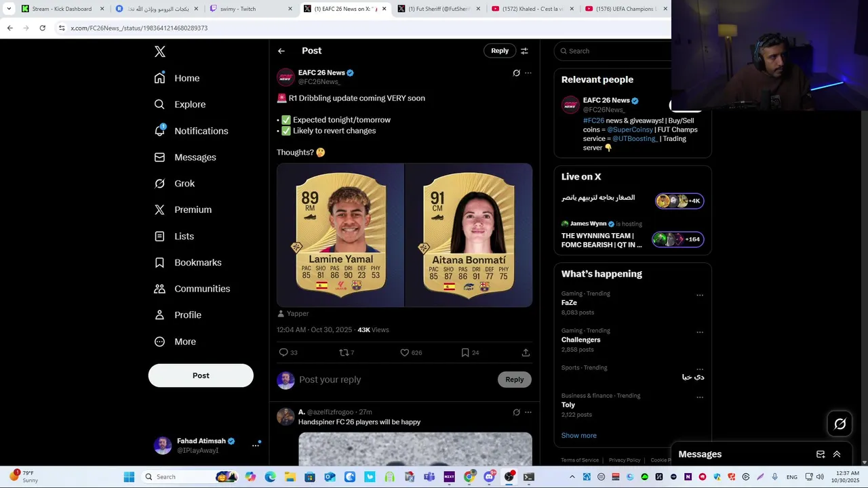Open the @SuperCoinsy mention link
Screen dimensions: 868x488
(x=629, y=129)
